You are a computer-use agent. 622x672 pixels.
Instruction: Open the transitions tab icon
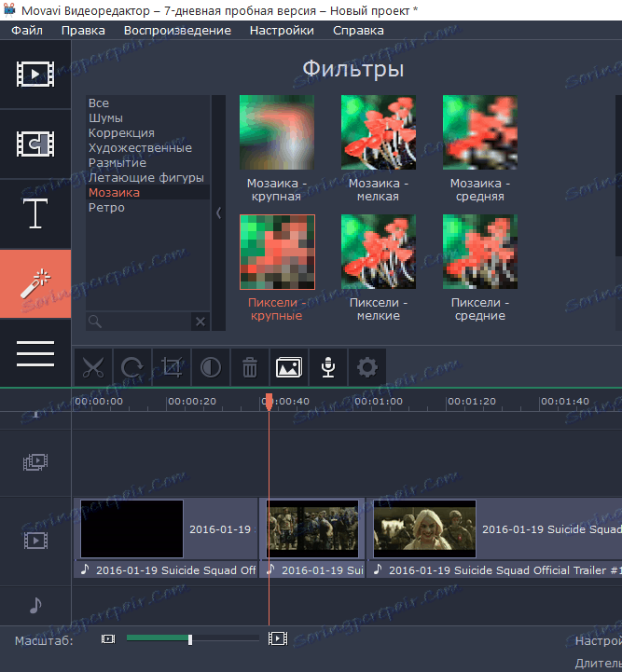35,144
